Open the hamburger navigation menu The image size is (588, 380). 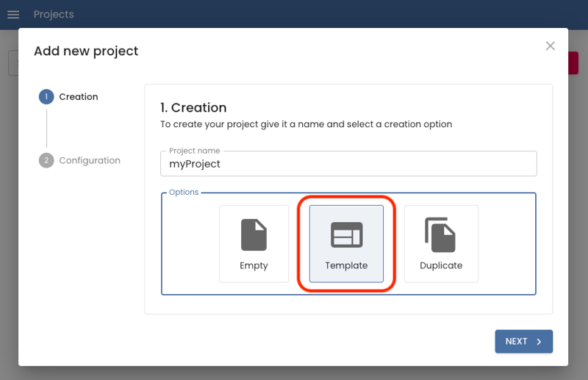[13, 15]
